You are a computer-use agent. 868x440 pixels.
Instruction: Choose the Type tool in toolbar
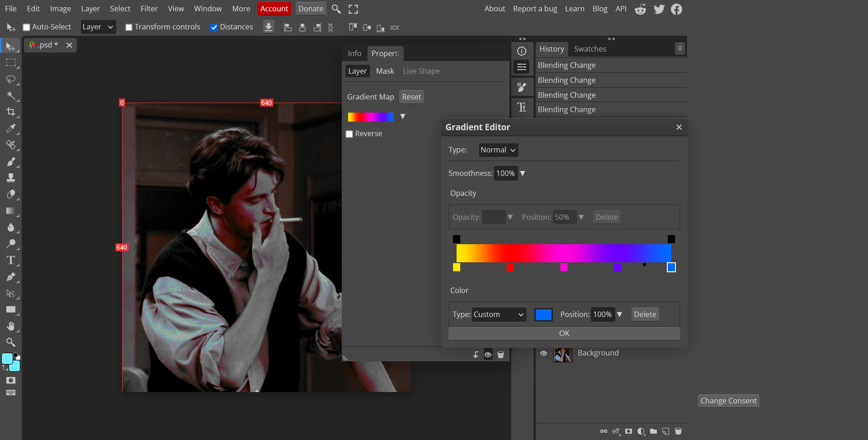[x=11, y=260]
